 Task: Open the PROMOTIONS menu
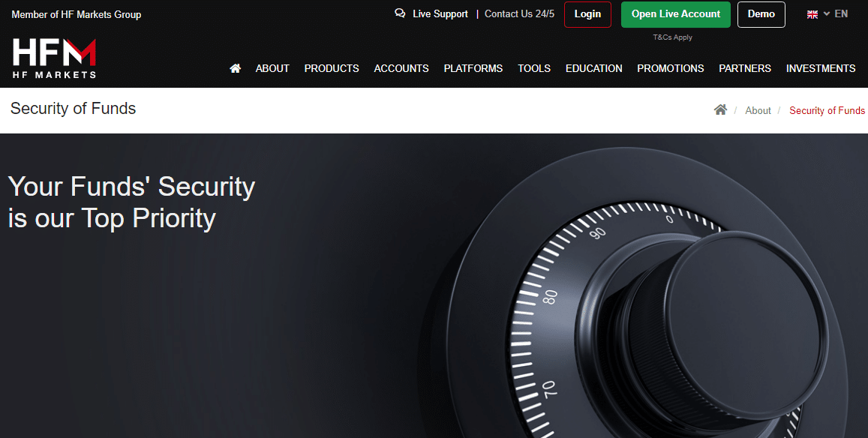pos(671,68)
